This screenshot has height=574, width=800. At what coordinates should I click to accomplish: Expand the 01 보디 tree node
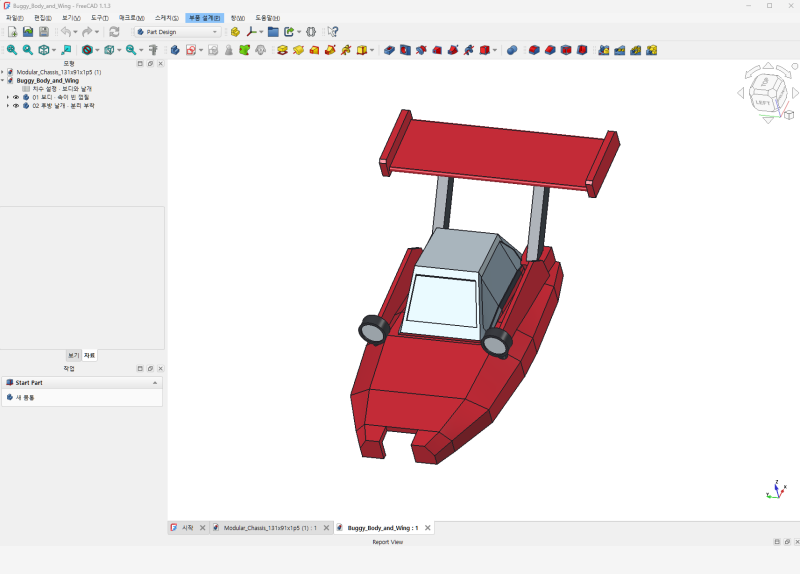8,97
